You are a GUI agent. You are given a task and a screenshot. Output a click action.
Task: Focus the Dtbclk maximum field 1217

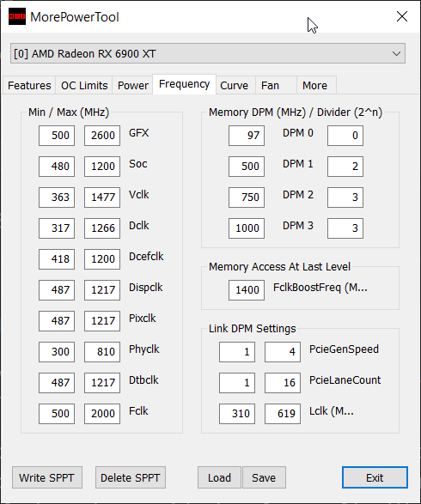coord(102,382)
